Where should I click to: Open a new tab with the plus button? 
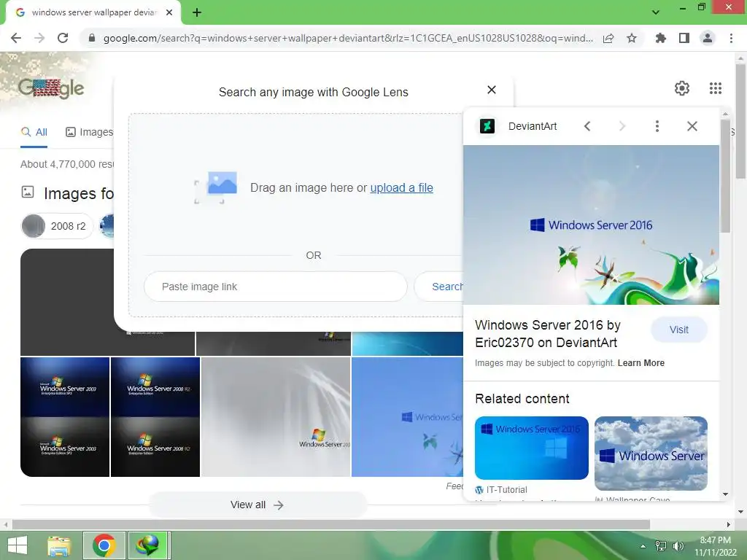click(197, 13)
